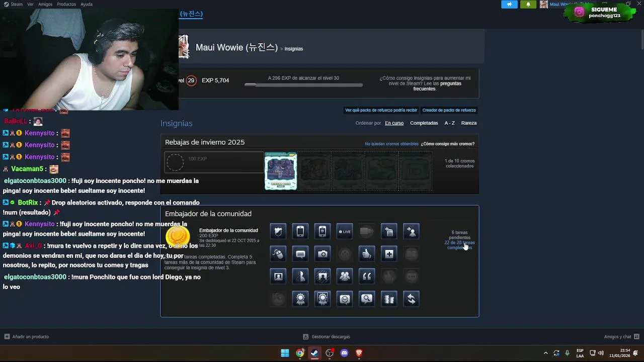Sort badges by En curso

coord(394,123)
